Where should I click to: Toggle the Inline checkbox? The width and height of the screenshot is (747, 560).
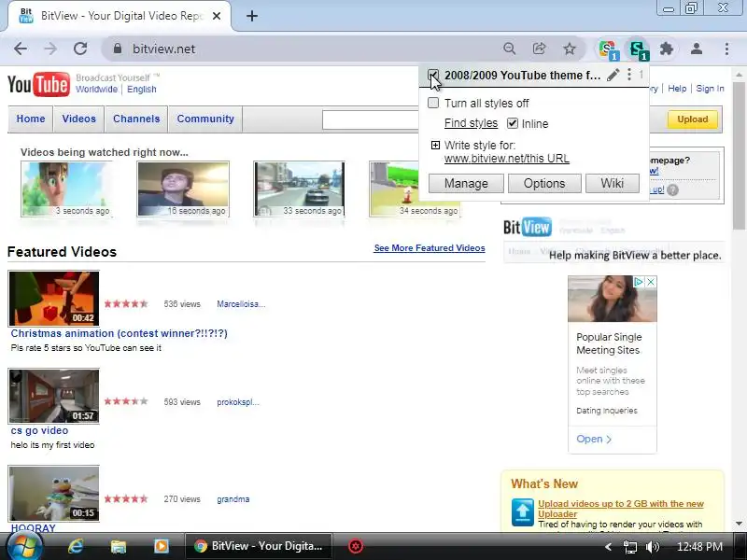point(512,123)
